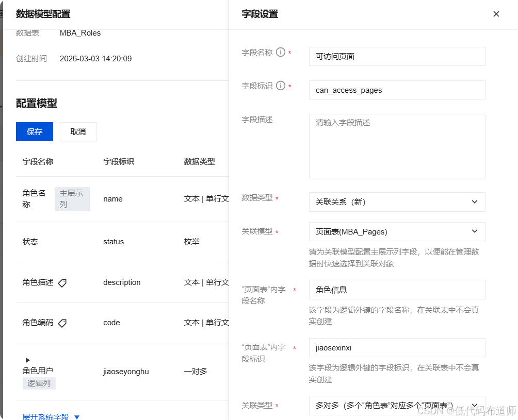The height and width of the screenshot is (420, 518).
Task: Click the blue 保存 button
Action: (x=34, y=131)
